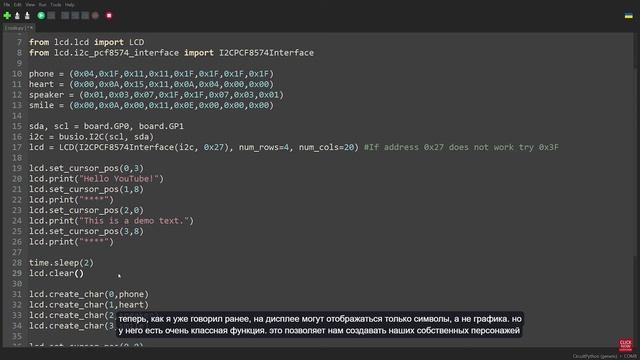Click the Step into debugger icon

[75, 16]
